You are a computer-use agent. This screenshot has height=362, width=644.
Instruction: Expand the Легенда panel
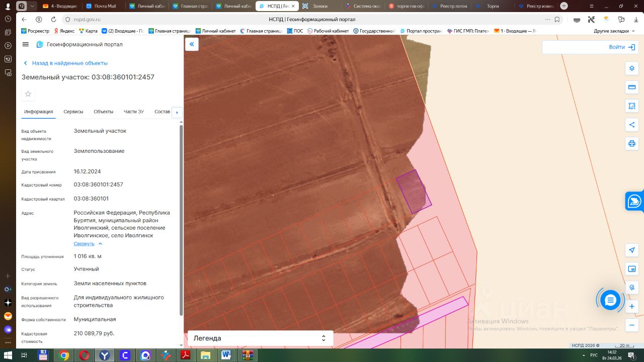(260, 338)
